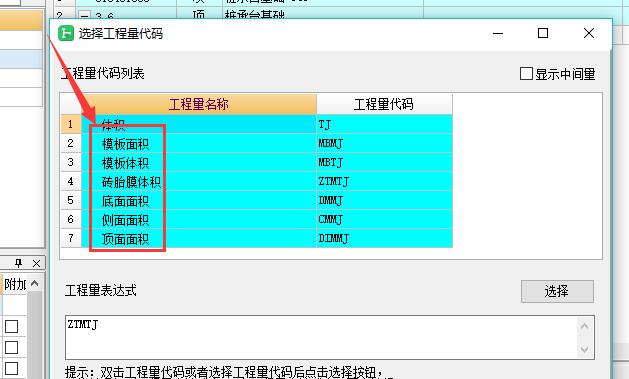The height and width of the screenshot is (379, 629).
Task: Click the MBMJ code cell
Action: (384, 143)
